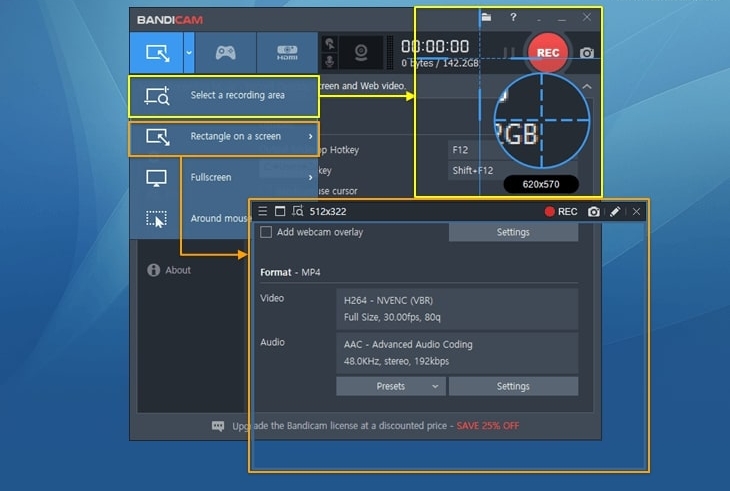Click the Fullscreen monitor icon
Viewport: 730px width, 491px height.
pos(156,178)
